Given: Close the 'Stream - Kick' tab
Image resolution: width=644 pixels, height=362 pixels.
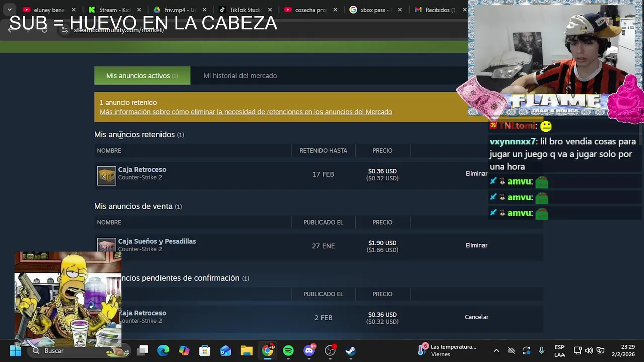Looking at the screenshot, I should [x=139, y=10].
